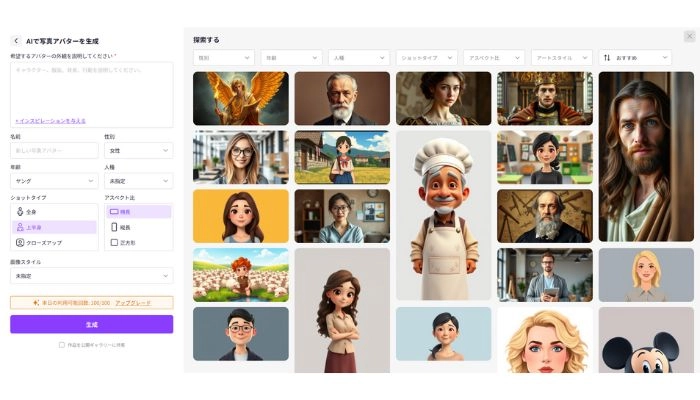The width and height of the screenshot is (700, 400).
Task: Select the old scholar with telescope thumbnail
Action: coord(545,216)
